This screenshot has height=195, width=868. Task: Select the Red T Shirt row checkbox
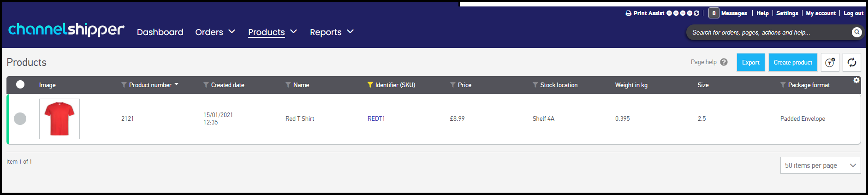tap(20, 118)
